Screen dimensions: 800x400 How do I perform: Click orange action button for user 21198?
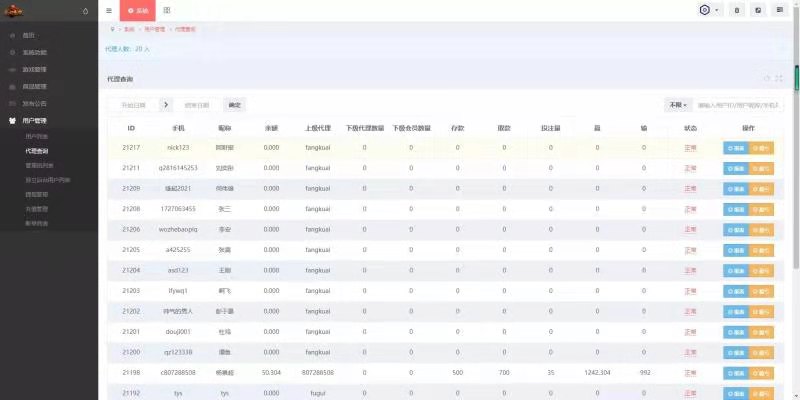761,372
